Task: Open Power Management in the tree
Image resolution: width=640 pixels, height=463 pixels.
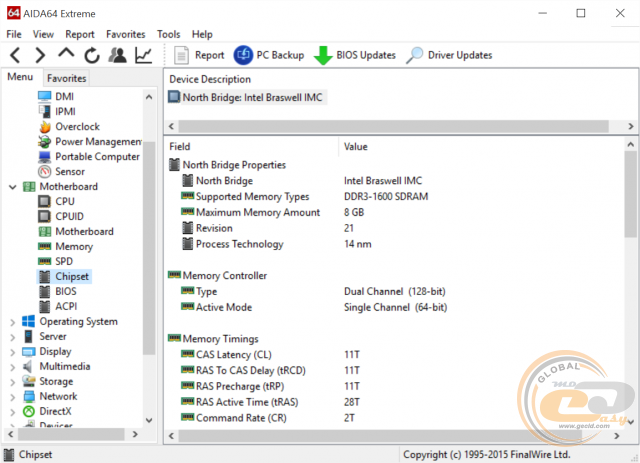Action: tap(98, 142)
